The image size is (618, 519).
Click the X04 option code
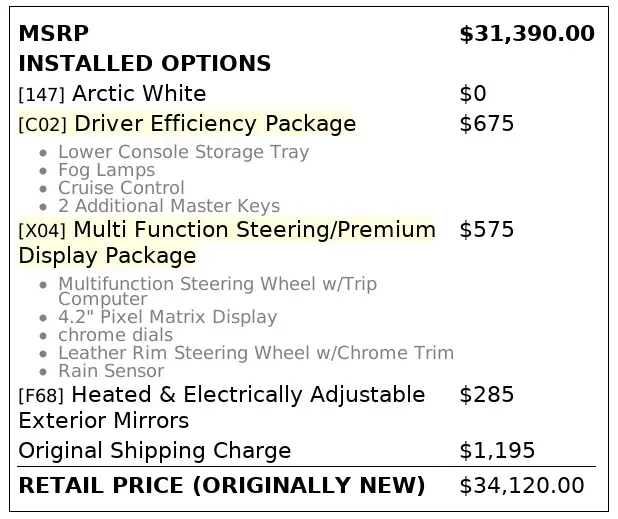click(42, 231)
